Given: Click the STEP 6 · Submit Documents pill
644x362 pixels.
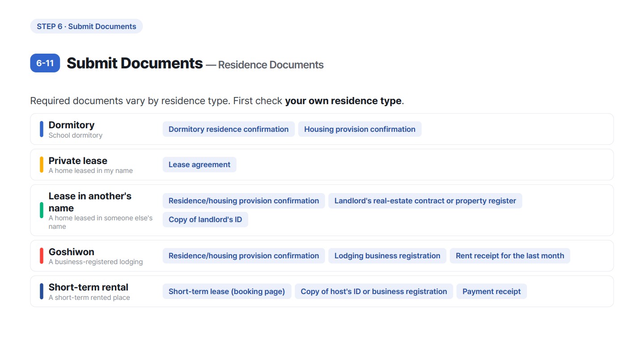Looking at the screenshot, I should 86,26.
